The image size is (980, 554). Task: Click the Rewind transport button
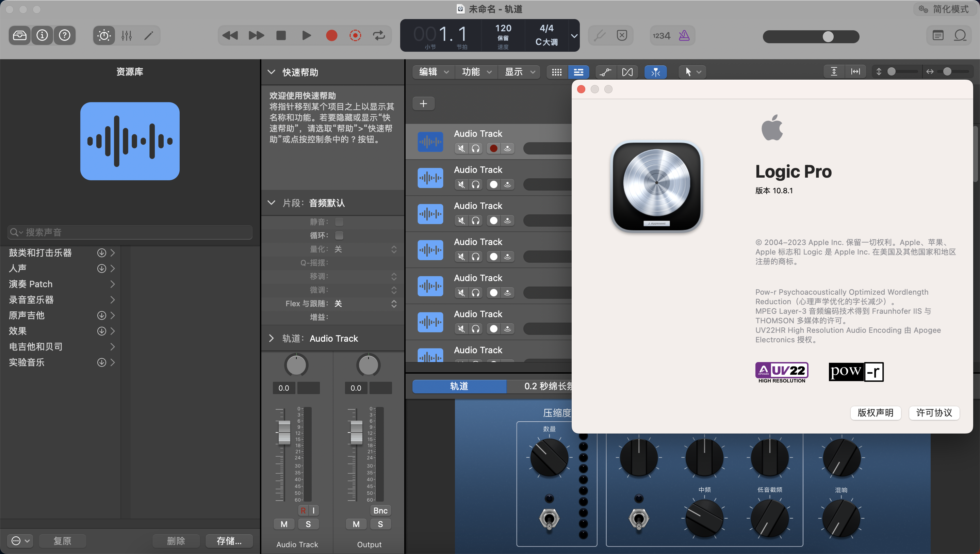(230, 35)
